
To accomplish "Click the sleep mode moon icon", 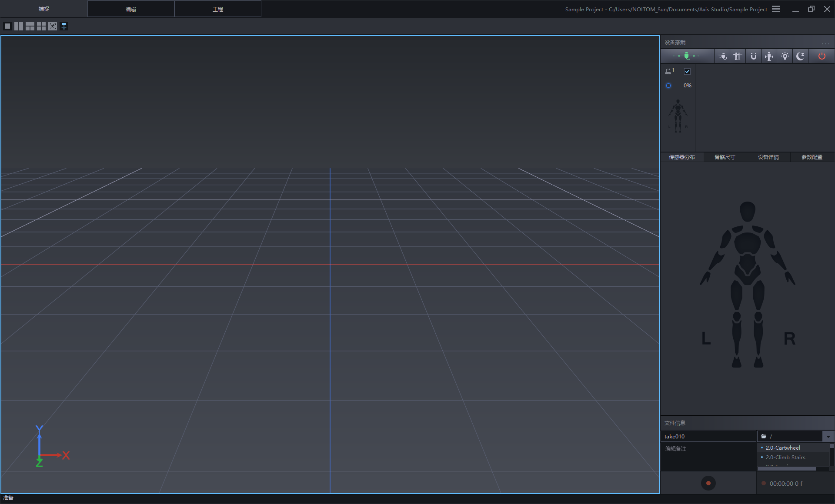I will tap(800, 56).
